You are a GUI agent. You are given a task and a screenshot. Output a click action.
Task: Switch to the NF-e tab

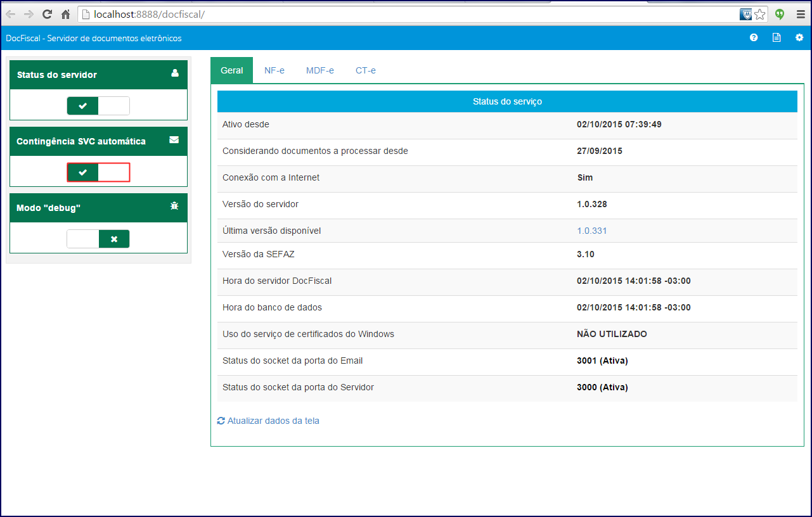tap(274, 70)
